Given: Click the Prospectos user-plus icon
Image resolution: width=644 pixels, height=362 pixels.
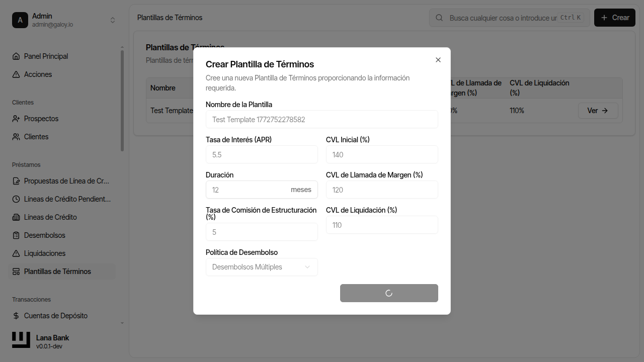Looking at the screenshot, I should 16,119.
